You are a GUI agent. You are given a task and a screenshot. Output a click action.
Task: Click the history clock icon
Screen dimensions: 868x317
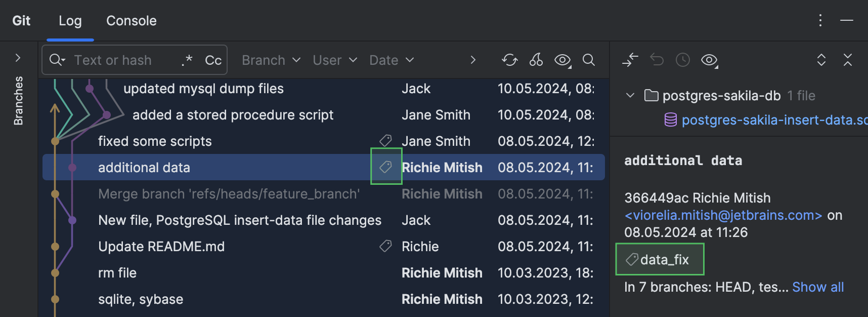click(x=683, y=60)
